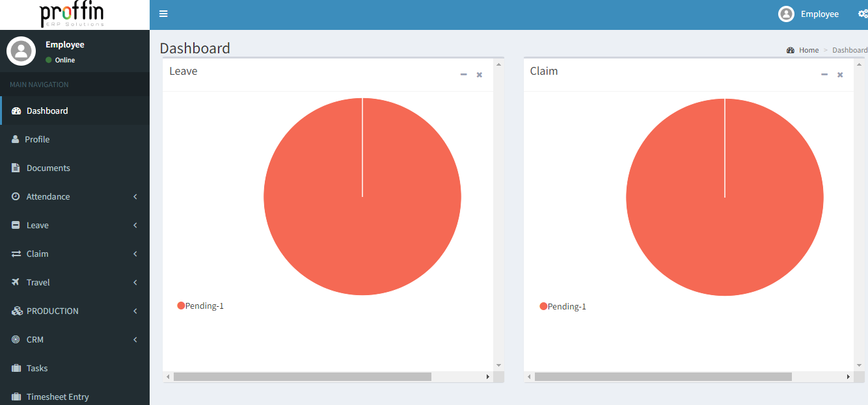Click the Attendance clock icon in sidebar
The image size is (868, 405).
[x=16, y=196]
